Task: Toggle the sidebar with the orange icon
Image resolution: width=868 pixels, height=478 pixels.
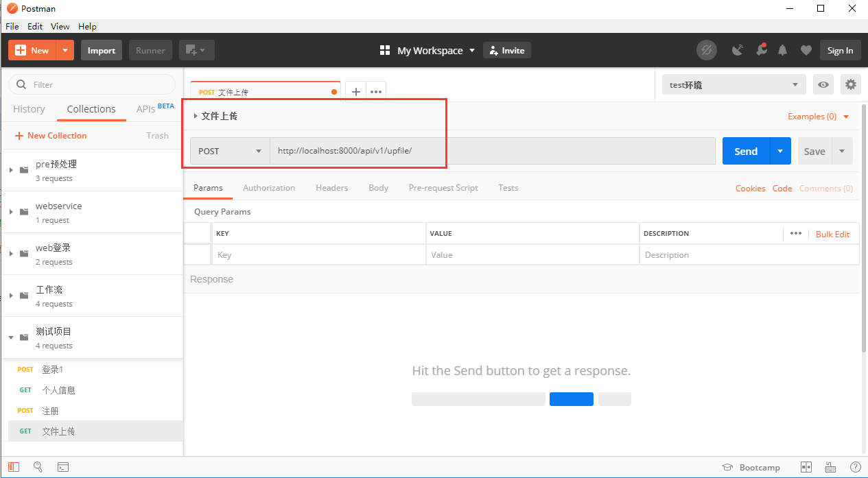Action: pyautogui.click(x=14, y=467)
